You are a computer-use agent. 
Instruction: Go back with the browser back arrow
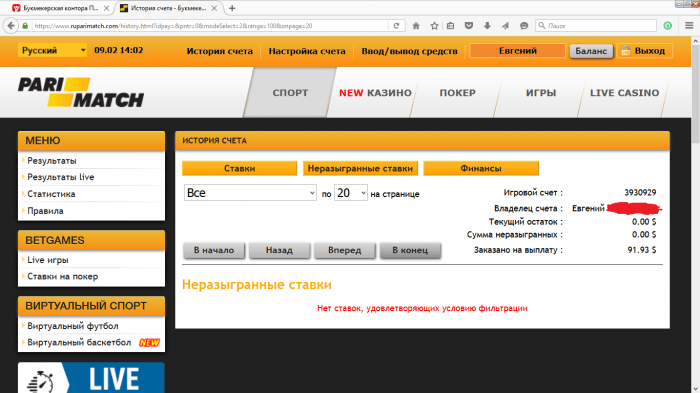11,26
